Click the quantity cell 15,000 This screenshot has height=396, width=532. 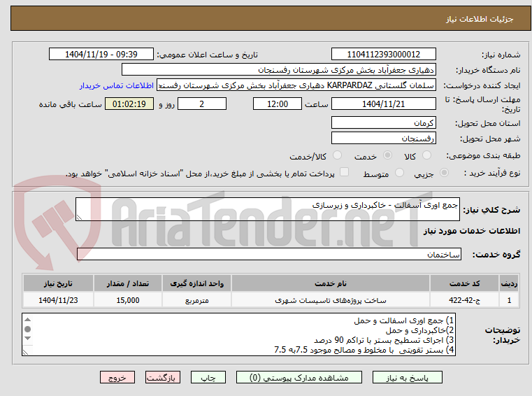[127, 300]
